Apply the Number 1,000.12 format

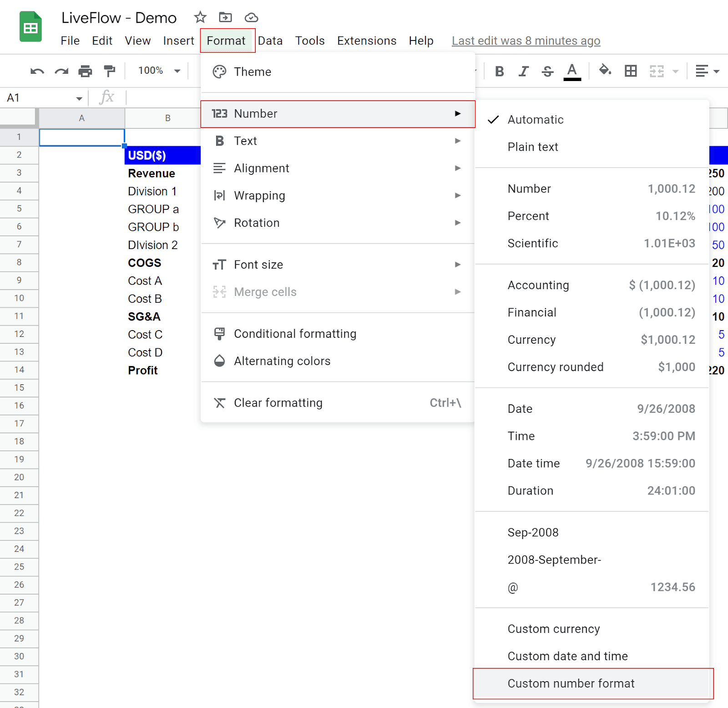click(x=592, y=189)
